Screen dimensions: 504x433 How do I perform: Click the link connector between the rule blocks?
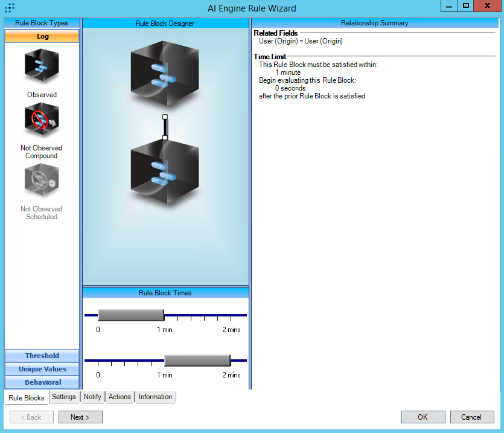pos(165,127)
